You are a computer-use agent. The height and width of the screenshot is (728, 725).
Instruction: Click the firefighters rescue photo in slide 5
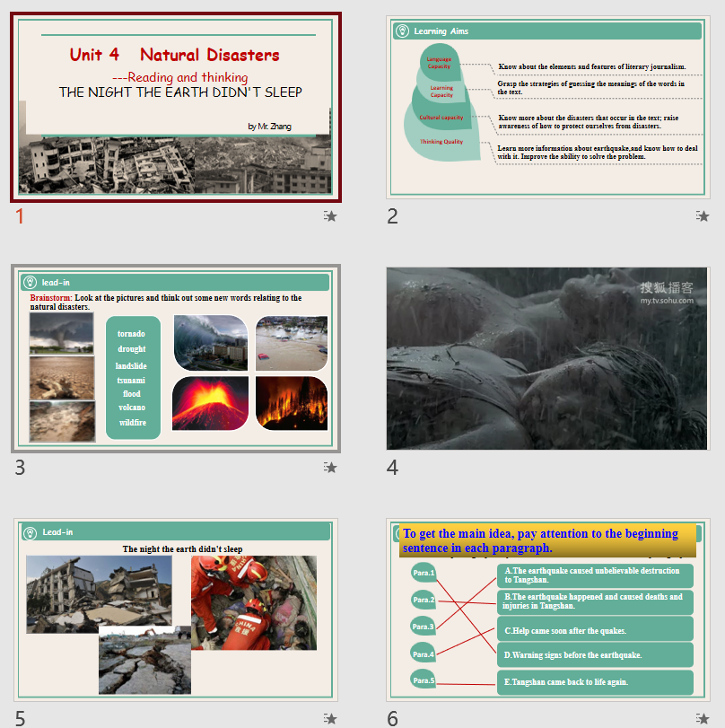(x=254, y=601)
